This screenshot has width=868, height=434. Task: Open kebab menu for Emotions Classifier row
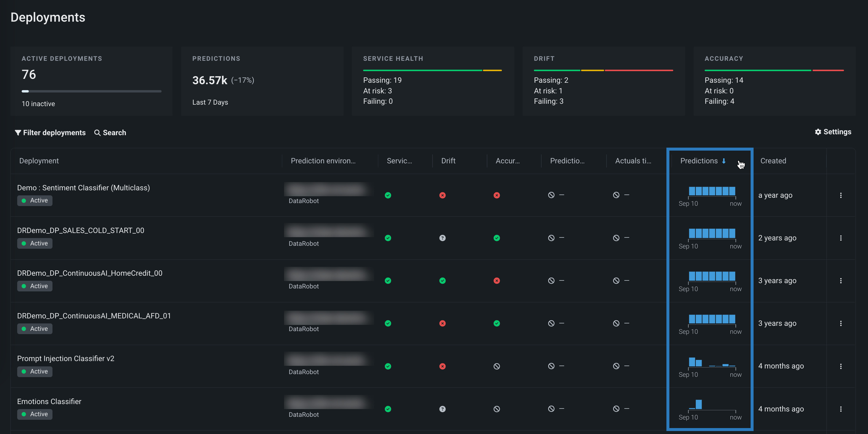841,409
